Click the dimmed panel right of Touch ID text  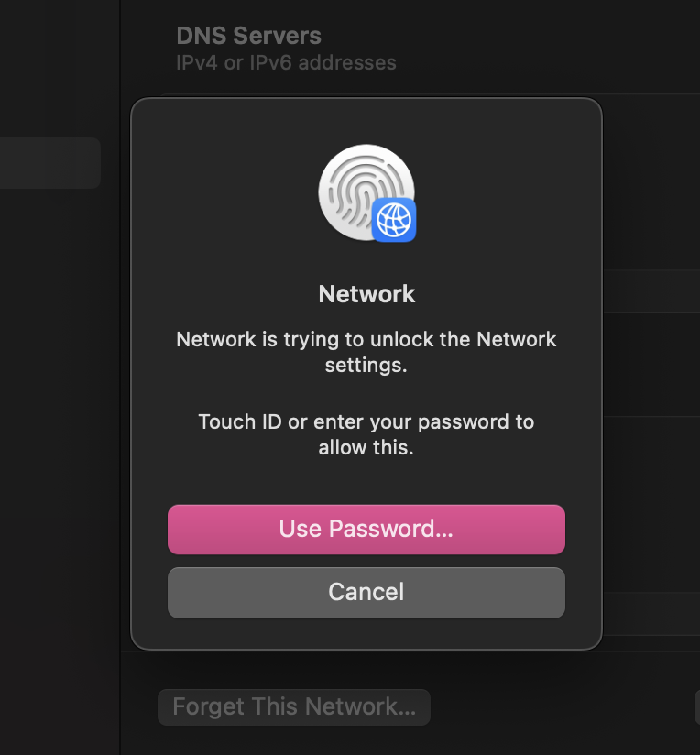651,504
